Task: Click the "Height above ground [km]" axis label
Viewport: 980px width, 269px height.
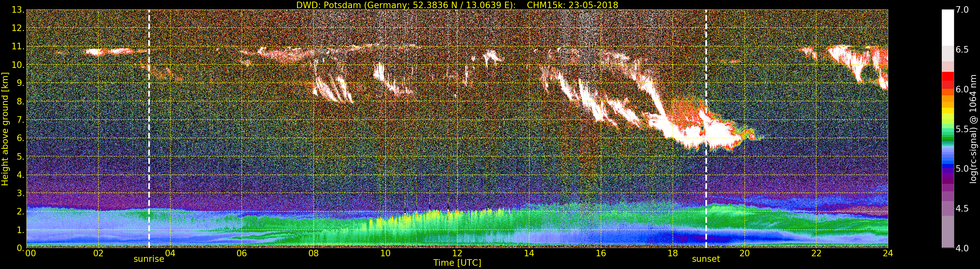Action: (x=5, y=129)
